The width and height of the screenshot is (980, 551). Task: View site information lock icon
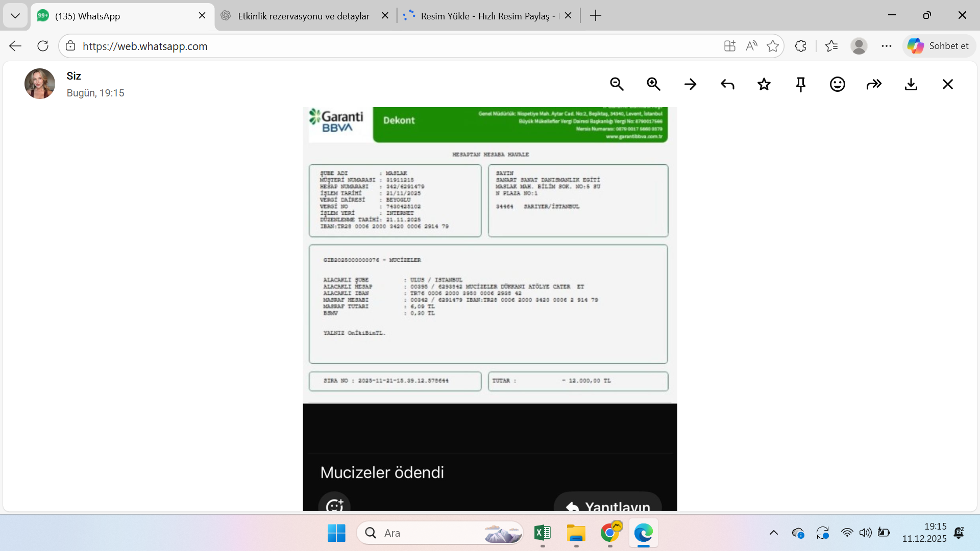(70, 46)
